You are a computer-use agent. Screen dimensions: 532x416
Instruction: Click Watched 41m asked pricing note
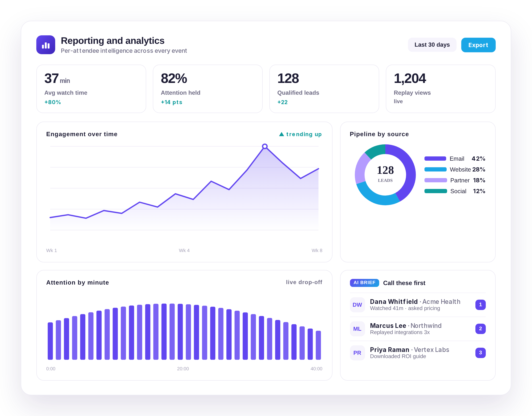point(405,308)
